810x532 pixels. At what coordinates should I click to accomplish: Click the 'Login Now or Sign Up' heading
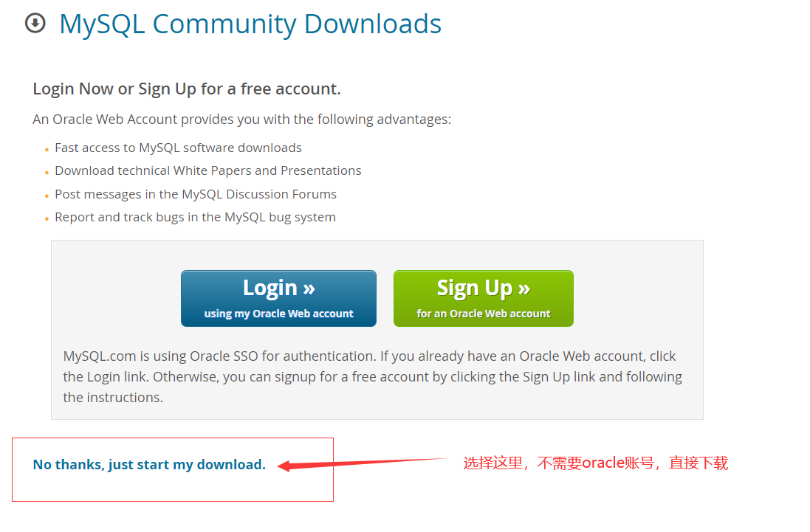[187, 89]
